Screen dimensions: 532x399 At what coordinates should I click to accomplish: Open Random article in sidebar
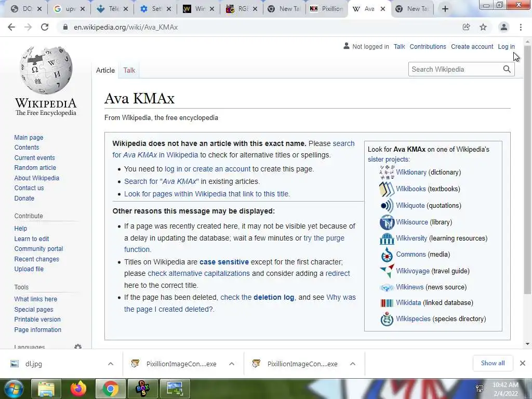(35, 168)
